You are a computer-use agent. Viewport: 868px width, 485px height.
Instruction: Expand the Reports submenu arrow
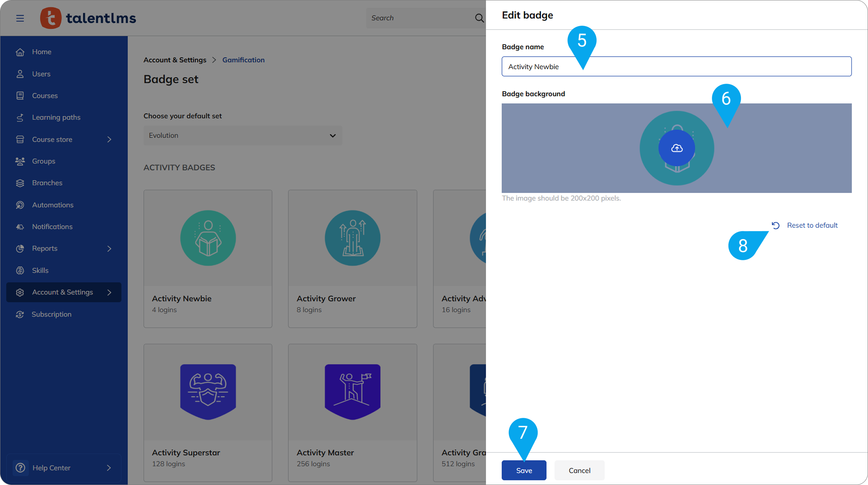[109, 249]
